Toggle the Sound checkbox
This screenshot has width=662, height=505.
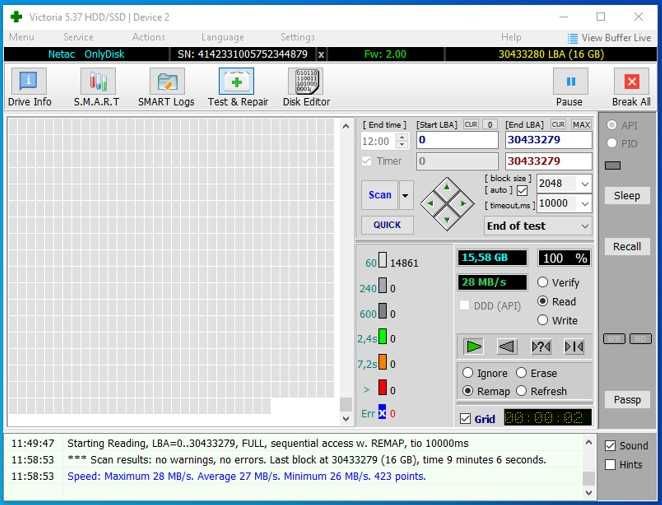pyautogui.click(x=610, y=446)
